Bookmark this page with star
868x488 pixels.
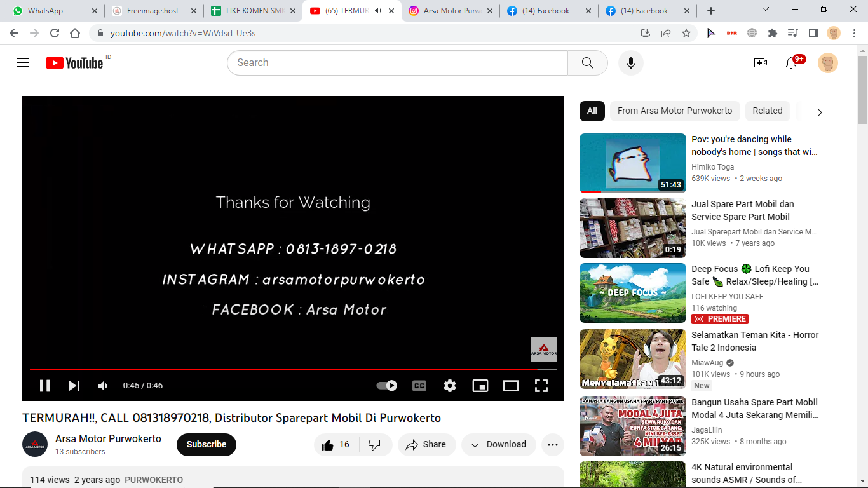click(x=686, y=33)
